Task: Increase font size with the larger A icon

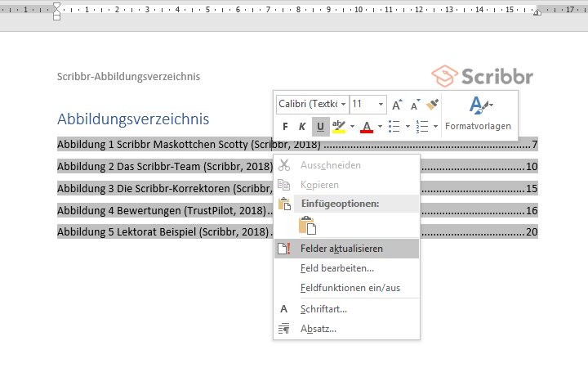Action: click(x=397, y=105)
